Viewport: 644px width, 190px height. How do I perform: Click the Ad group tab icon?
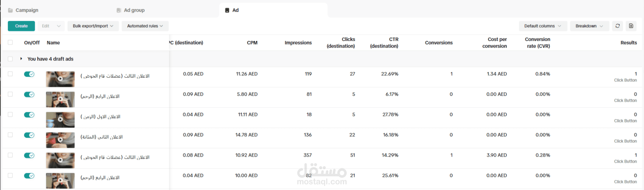coord(119,10)
